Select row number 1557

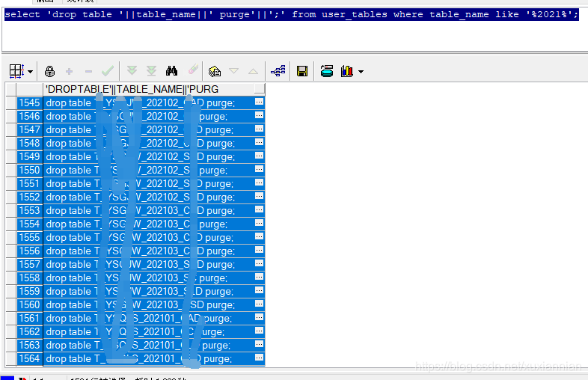30,265
